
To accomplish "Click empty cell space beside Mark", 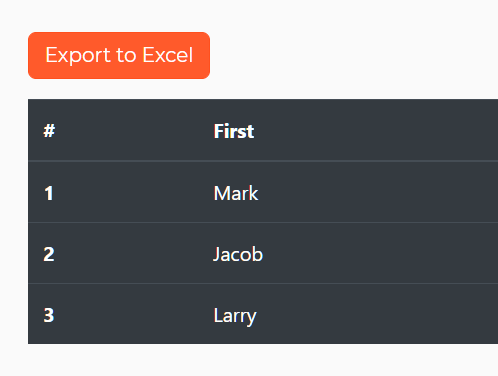I will [x=378, y=192].
